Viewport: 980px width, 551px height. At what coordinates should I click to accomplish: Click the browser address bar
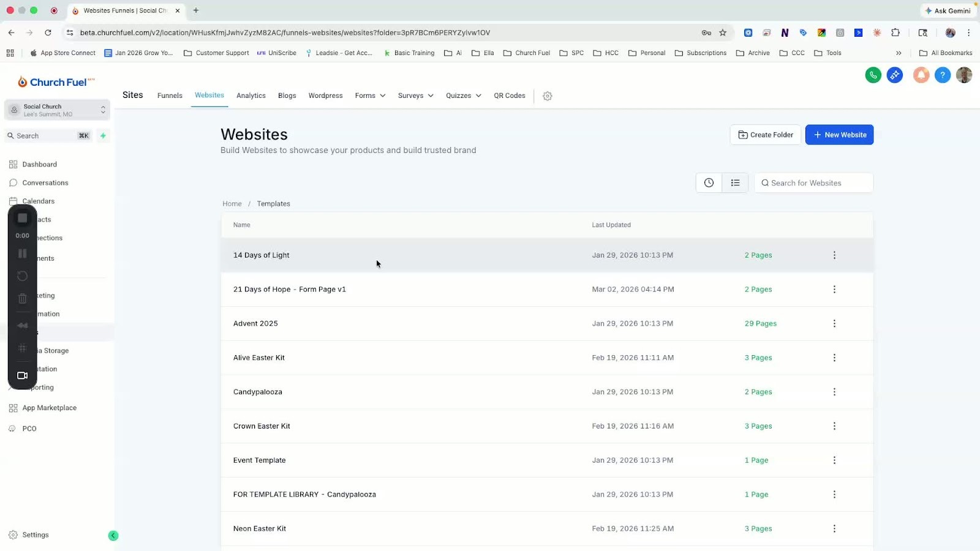(386, 32)
